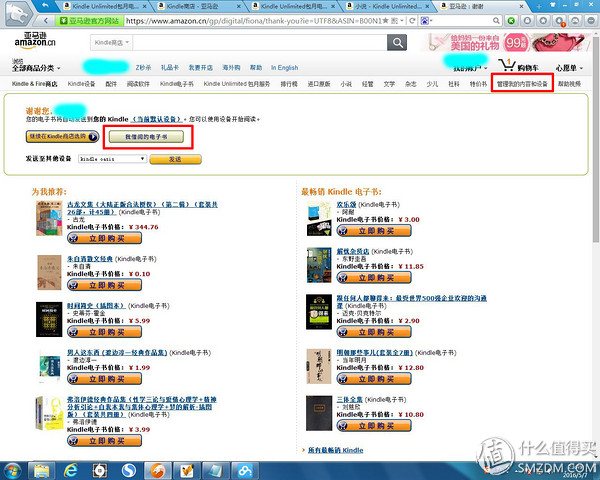Image resolution: width=600 pixels, height=480 pixels.
Task: Switch to the Kindle商店 - 亚马逊 tab
Action: tap(199, 7)
